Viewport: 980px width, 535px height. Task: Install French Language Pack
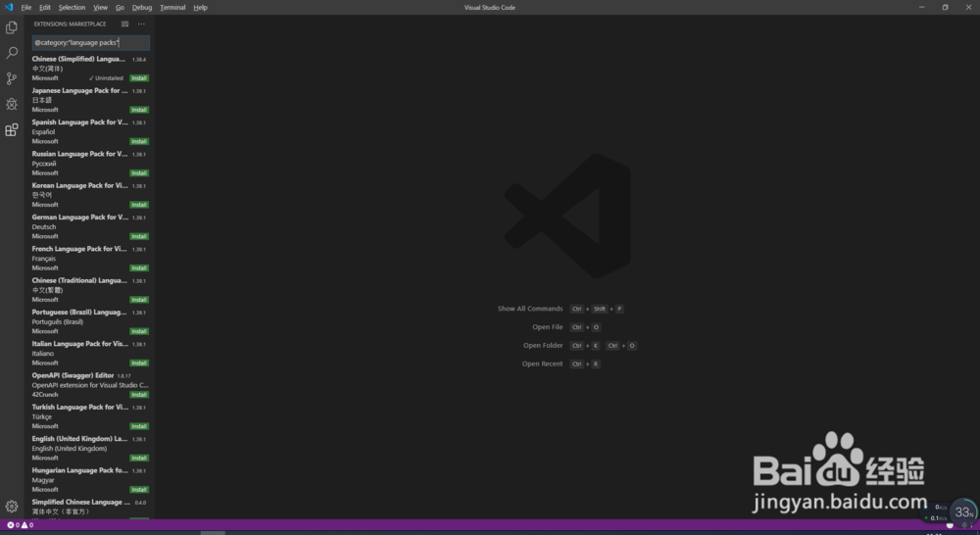click(139, 268)
